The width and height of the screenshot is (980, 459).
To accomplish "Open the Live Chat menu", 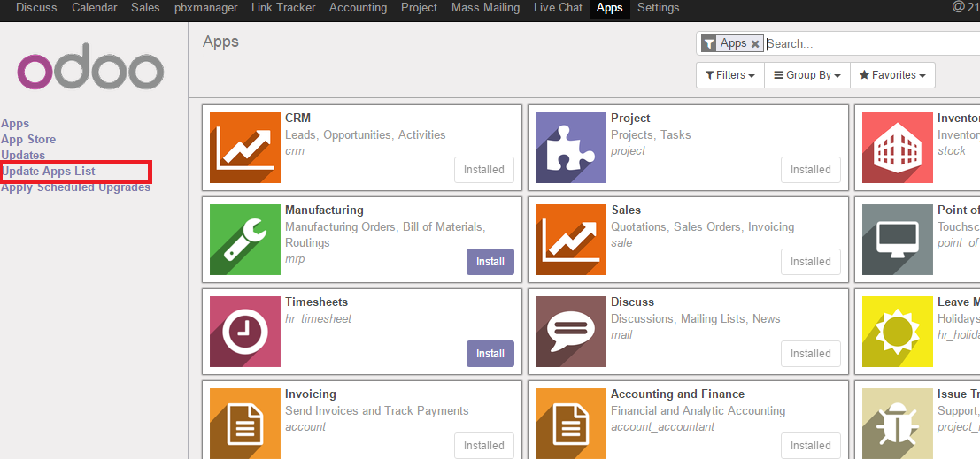I will pos(558,8).
